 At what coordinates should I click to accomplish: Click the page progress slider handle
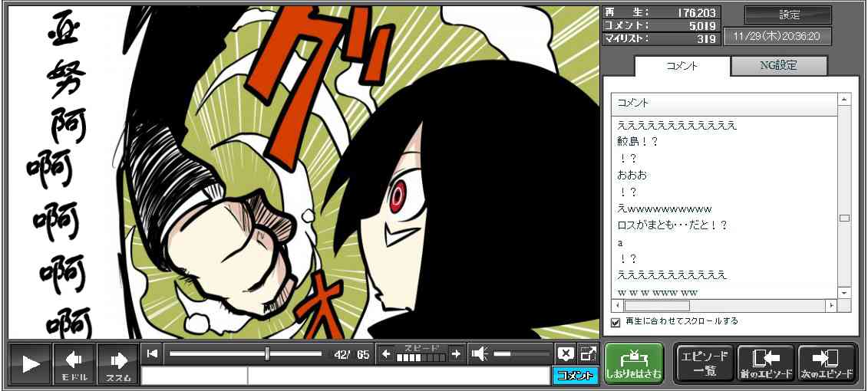pyautogui.click(x=267, y=353)
